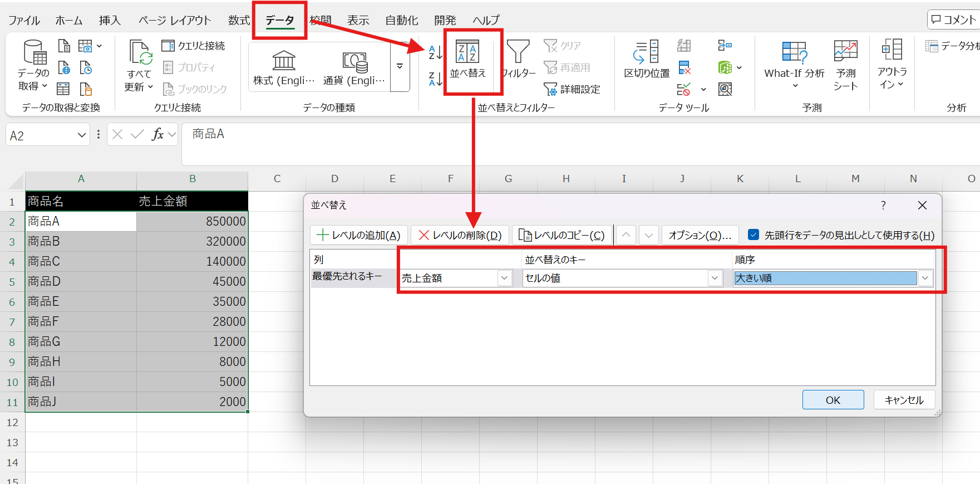Open 売上金額 column dropdown
Screen dimensions: 980x484
[505, 278]
